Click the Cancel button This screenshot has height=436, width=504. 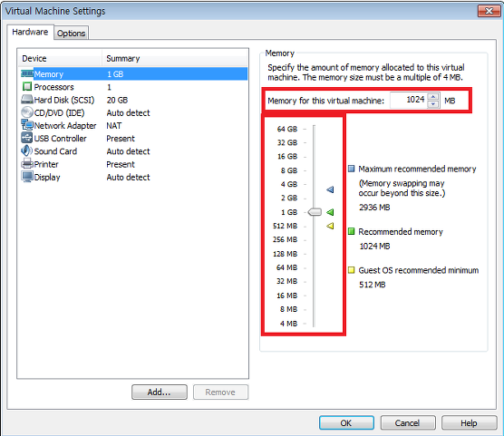point(408,422)
